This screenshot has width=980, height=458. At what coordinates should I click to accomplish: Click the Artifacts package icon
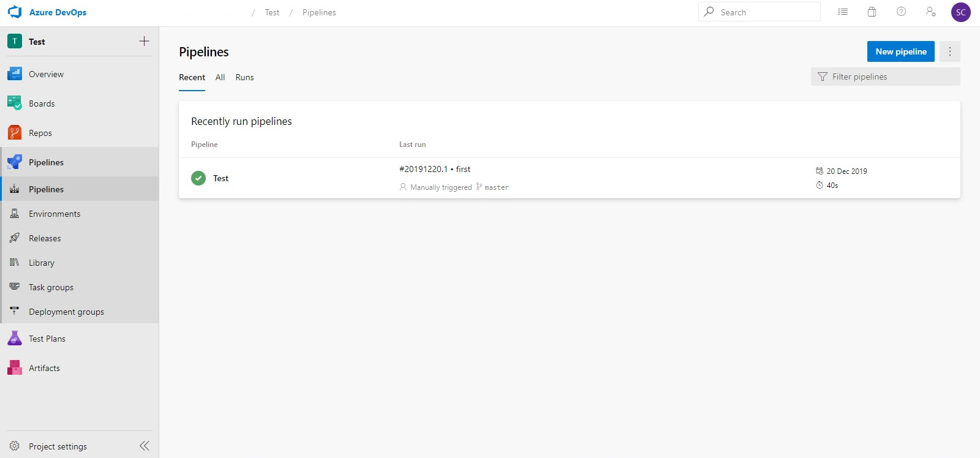(15, 367)
